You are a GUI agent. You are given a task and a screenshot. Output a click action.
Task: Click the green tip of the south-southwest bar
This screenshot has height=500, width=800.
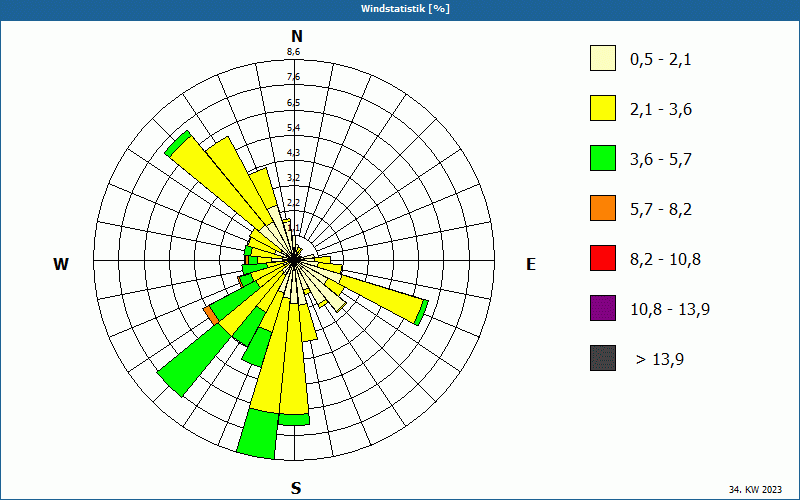pos(259,432)
